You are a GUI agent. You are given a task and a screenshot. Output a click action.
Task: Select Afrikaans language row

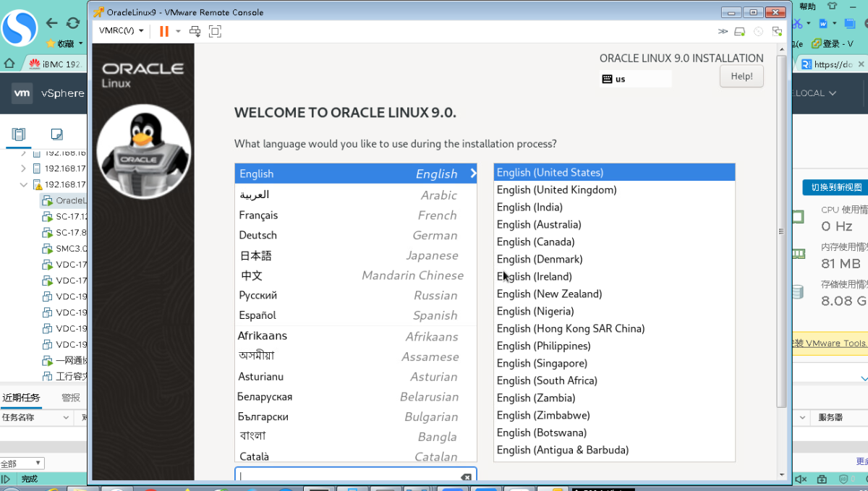click(356, 336)
